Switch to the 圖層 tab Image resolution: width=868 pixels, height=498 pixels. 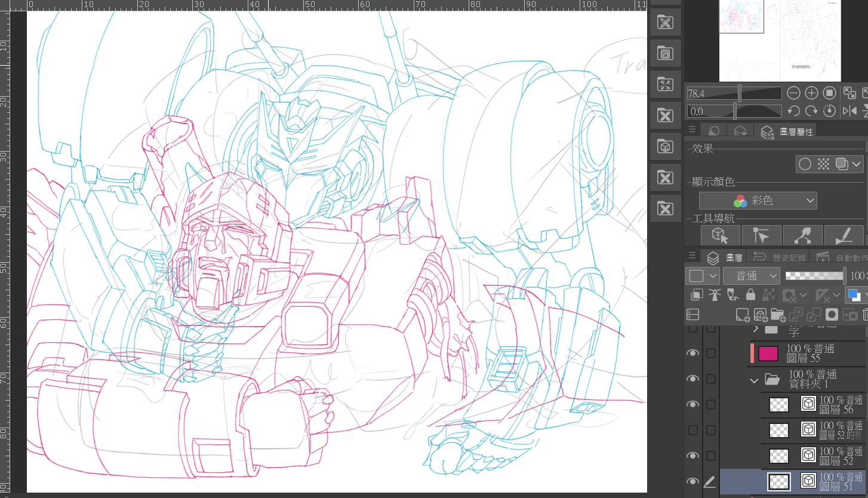pyautogui.click(x=724, y=258)
